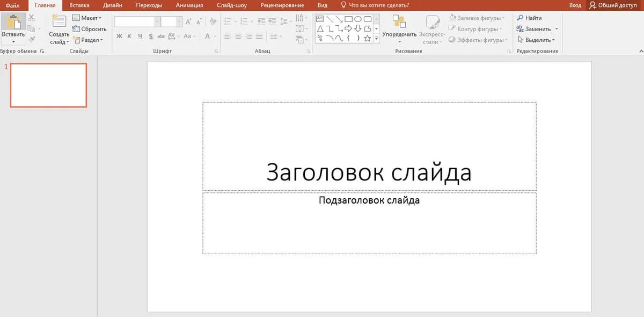Click the Создать слайд icon

[x=59, y=22]
